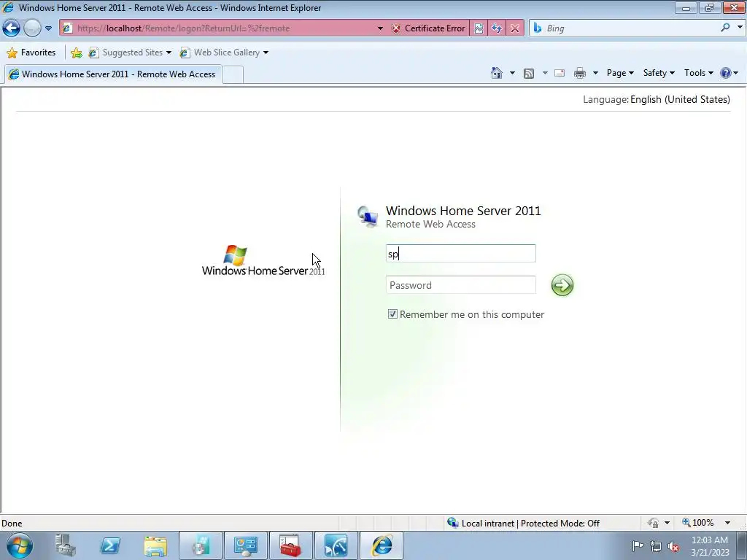Click the green arrow sign-in button
The width and height of the screenshot is (747, 560).
(562, 285)
